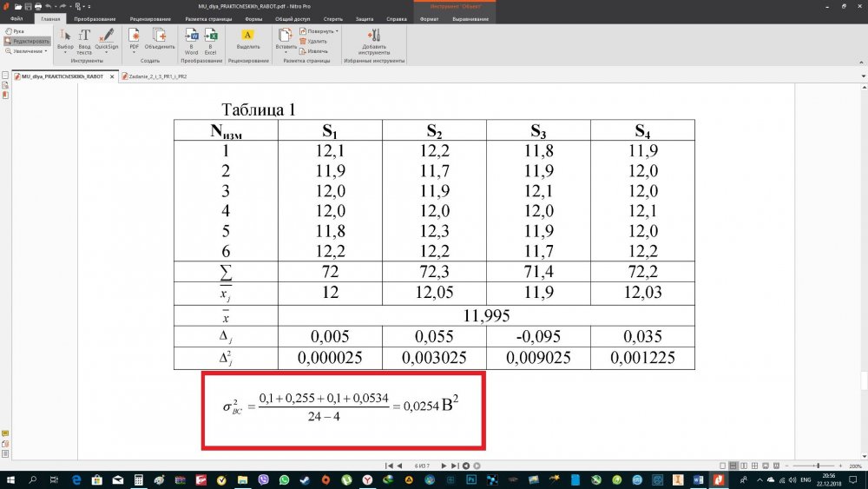
Task: Collapse the ribbon with the arrow at its right end
Action: pyautogui.click(x=861, y=62)
